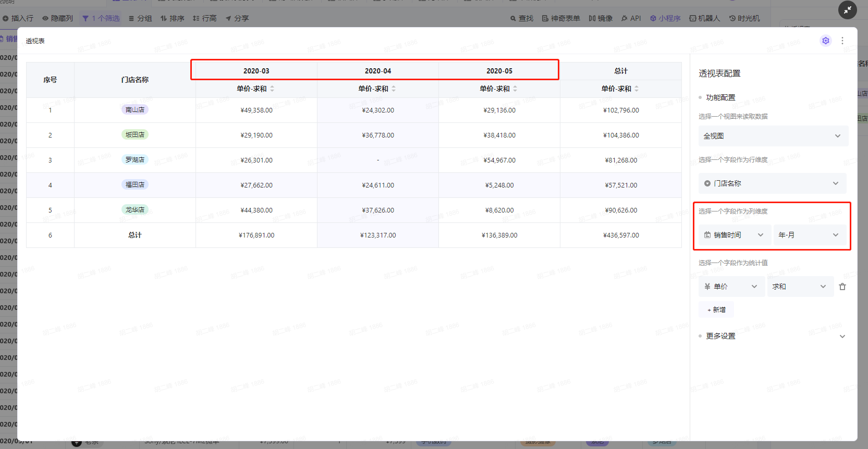Click the 龙华店 store tag
The width and height of the screenshot is (868, 449).
click(135, 210)
